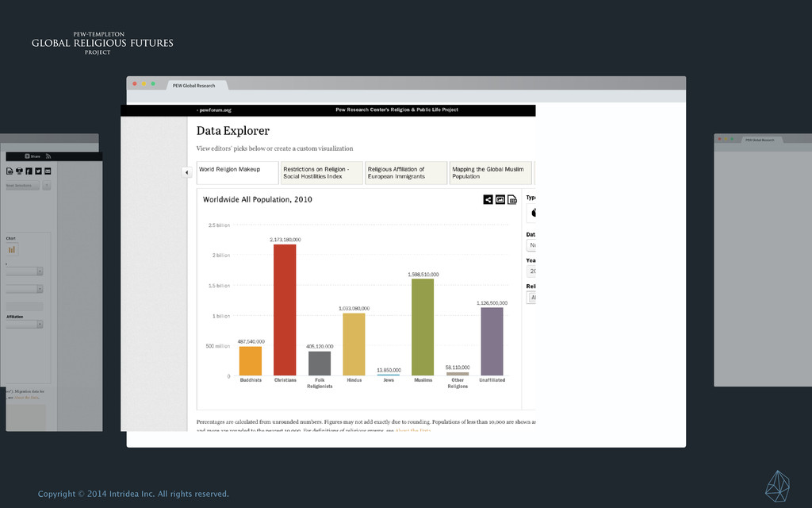Click the Jews axis label
812x508 pixels.
(389, 380)
